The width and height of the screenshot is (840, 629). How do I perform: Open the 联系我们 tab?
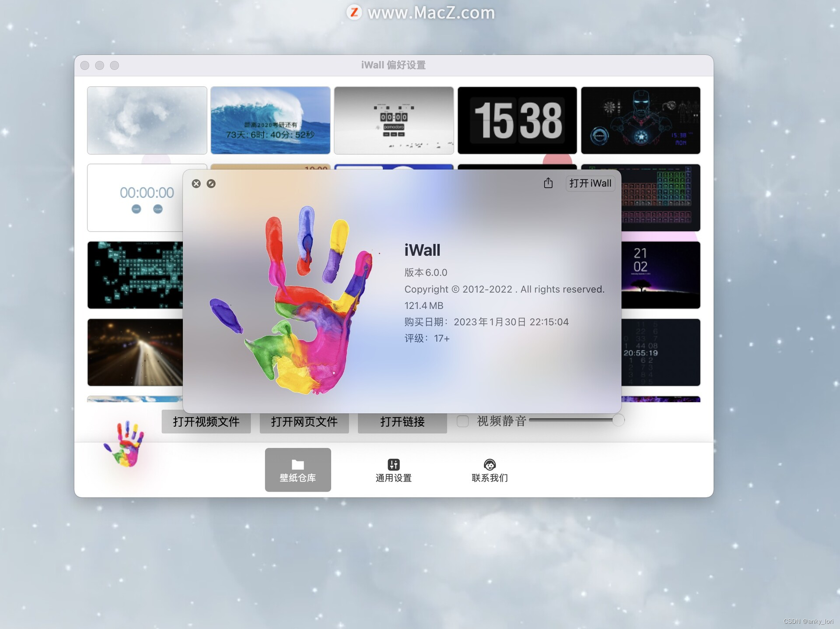(490, 471)
